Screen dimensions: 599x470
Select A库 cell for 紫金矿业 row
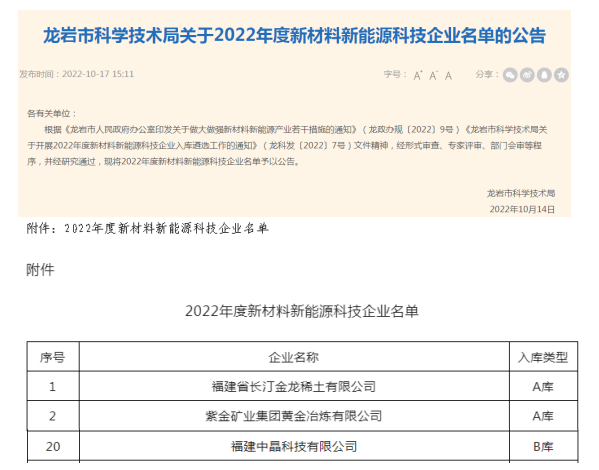[x=543, y=416]
